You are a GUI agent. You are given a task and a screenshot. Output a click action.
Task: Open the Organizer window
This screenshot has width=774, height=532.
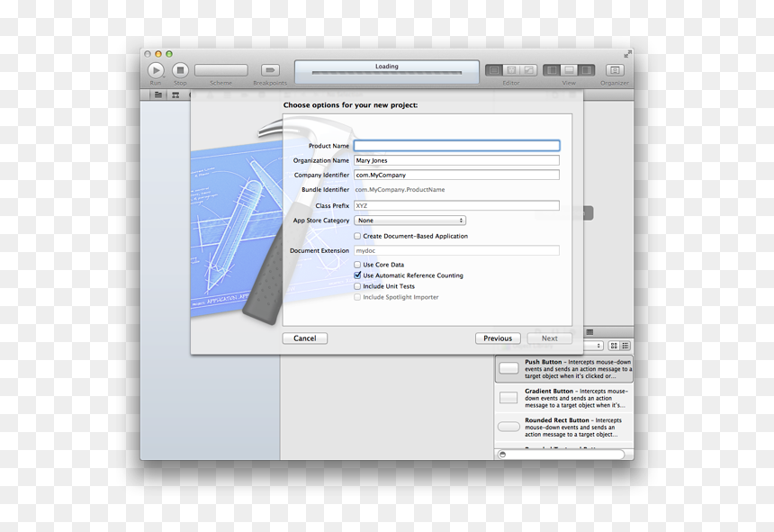pos(615,70)
